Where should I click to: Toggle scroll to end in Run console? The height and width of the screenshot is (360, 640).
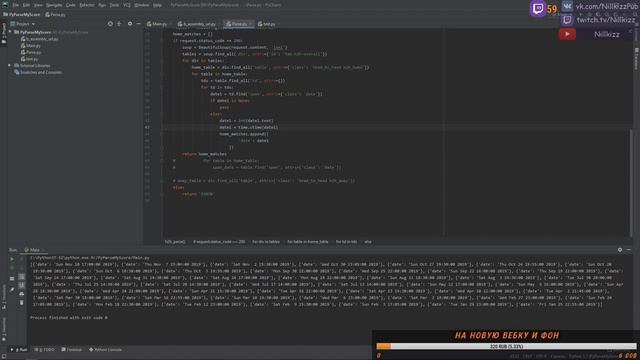pos(22,285)
